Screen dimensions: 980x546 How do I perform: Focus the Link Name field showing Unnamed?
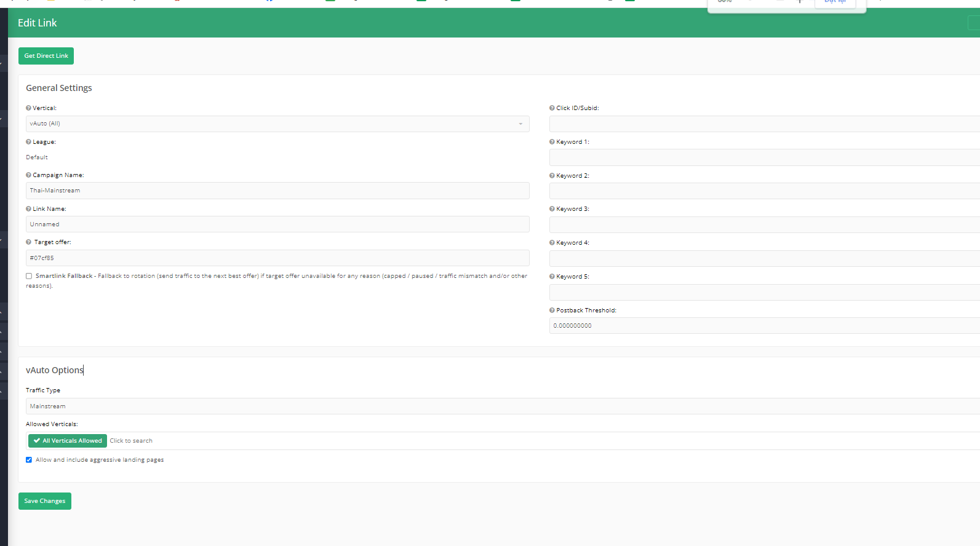tap(277, 224)
